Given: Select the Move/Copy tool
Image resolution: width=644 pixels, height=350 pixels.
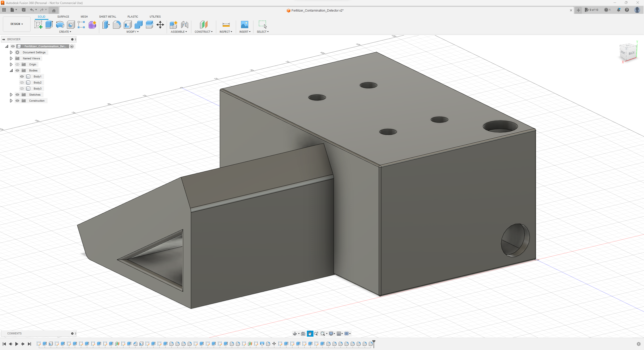Looking at the screenshot, I should click(160, 25).
